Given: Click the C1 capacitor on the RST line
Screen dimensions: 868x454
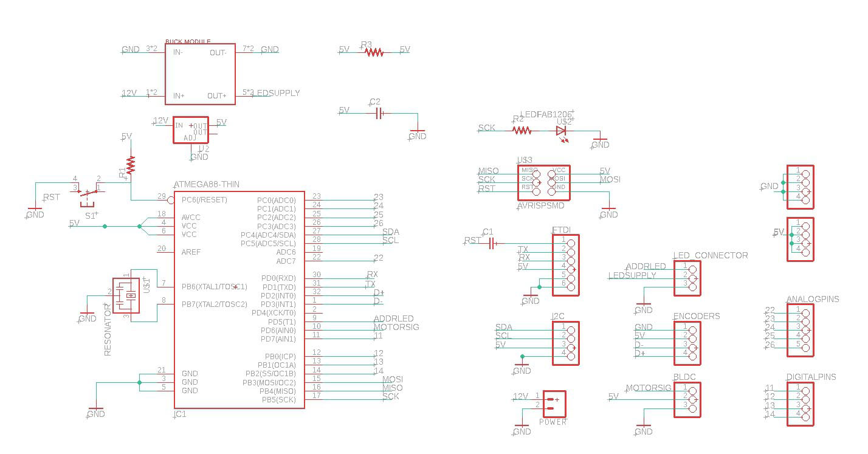Looking at the screenshot, I should [492, 243].
